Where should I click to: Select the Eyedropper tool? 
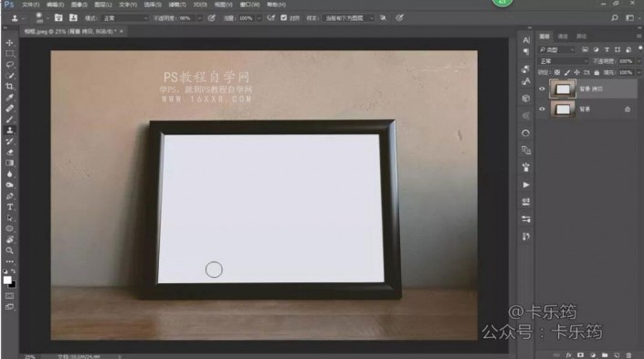click(x=9, y=98)
